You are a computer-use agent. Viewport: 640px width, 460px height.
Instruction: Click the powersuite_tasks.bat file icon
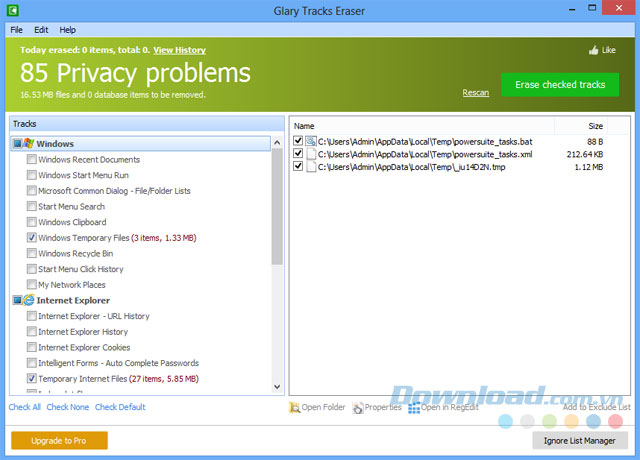[x=311, y=142]
